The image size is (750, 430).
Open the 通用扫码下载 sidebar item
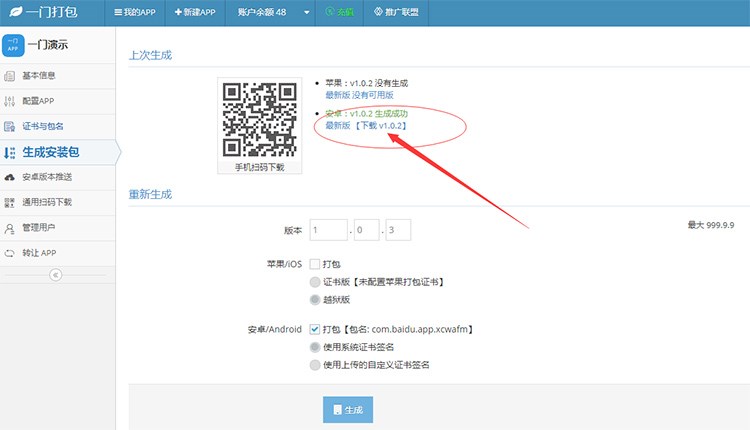(x=57, y=202)
